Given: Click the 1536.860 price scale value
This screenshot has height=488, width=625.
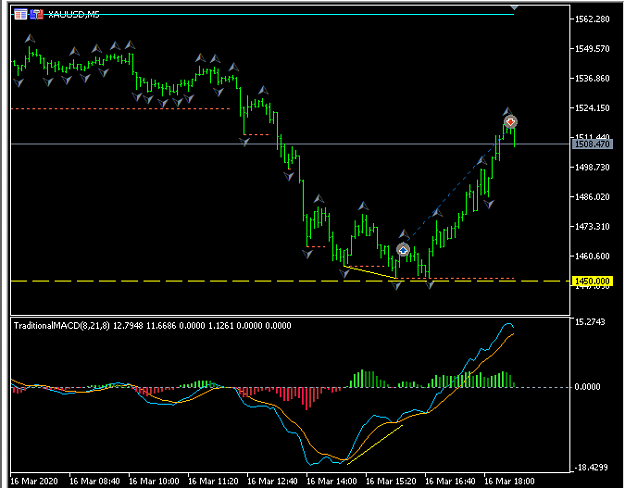Looking at the screenshot, I should point(592,78).
